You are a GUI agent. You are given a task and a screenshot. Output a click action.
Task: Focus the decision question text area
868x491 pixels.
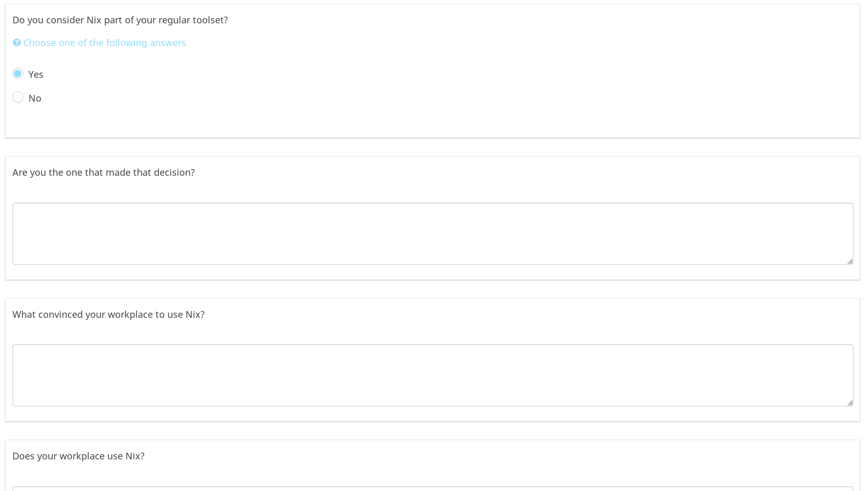pyautogui.click(x=432, y=234)
